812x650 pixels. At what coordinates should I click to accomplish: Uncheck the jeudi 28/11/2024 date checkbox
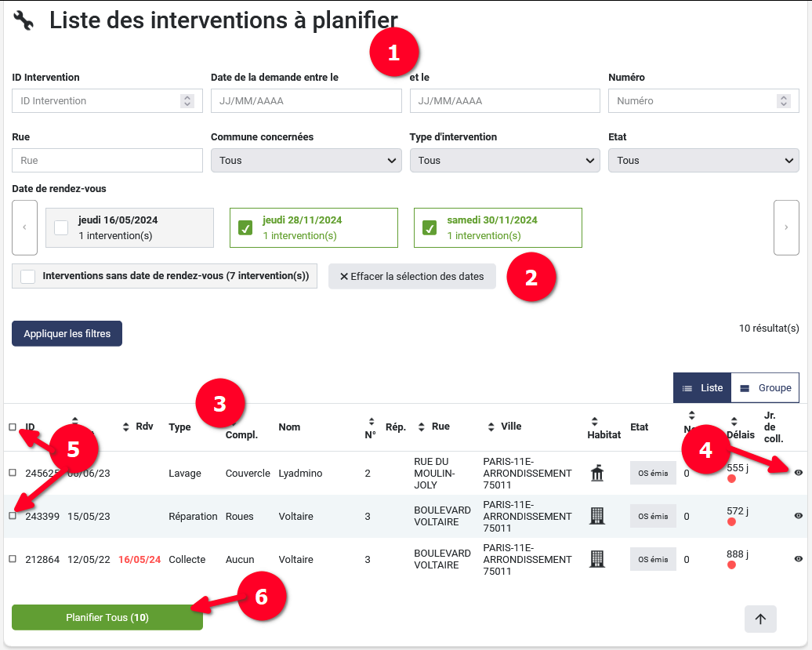point(245,228)
